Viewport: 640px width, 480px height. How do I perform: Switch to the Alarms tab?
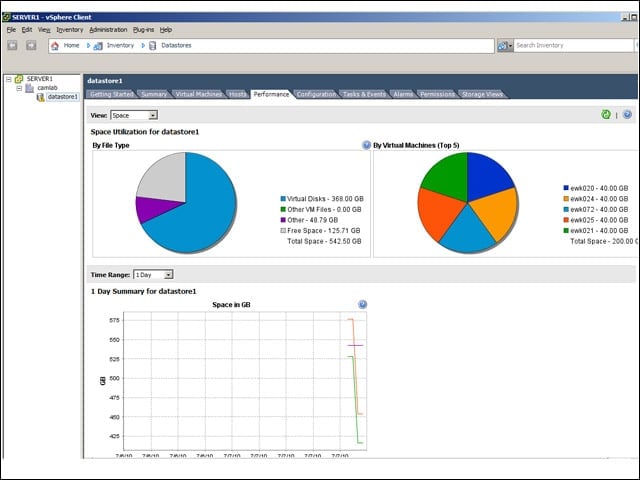[x=403, y=94]
